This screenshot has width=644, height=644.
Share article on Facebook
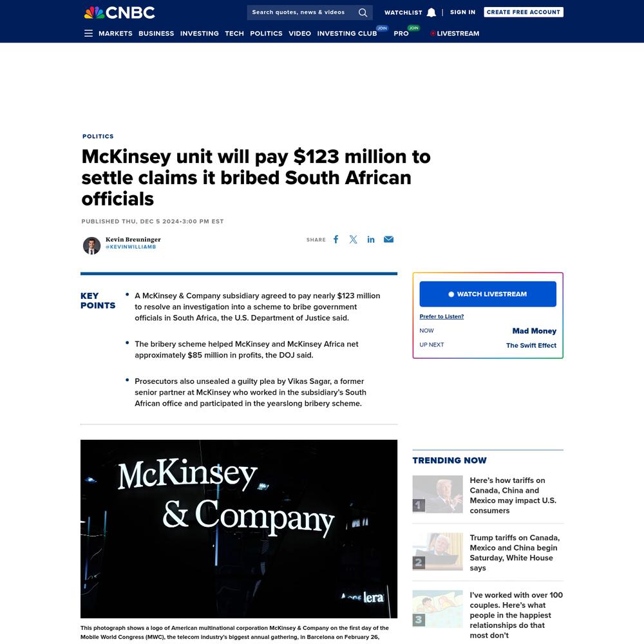[336, 240]
